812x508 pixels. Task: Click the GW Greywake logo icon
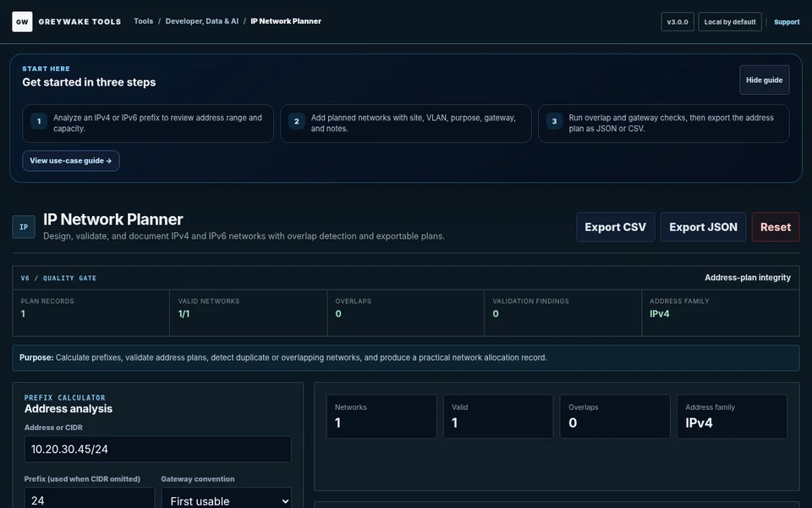(x=22, y=22)
